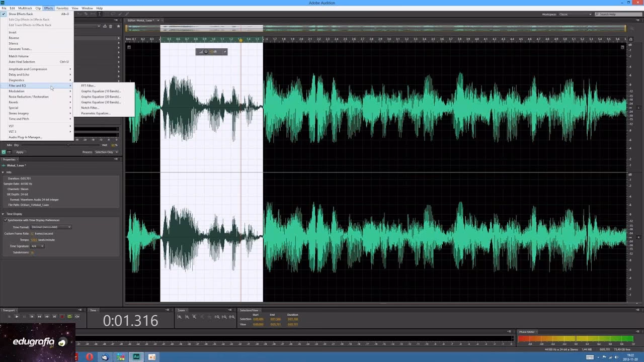Toggle the effects rack power switch

point(4,152)
